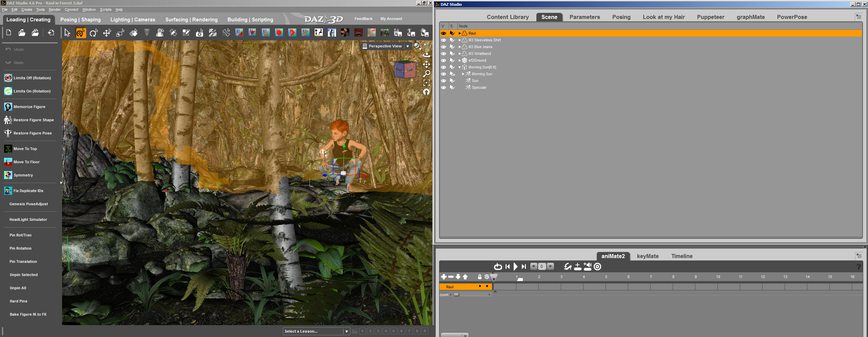Toggle visibility eye for Raul node
The height and width of the screenshot is (337, 868).
pos(443,33)
